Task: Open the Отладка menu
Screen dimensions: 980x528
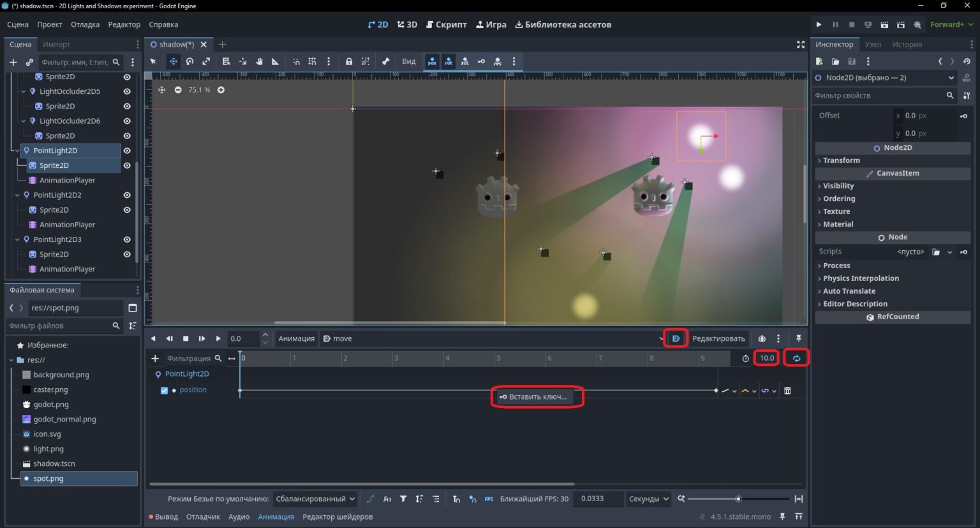Action: point(85,24)
